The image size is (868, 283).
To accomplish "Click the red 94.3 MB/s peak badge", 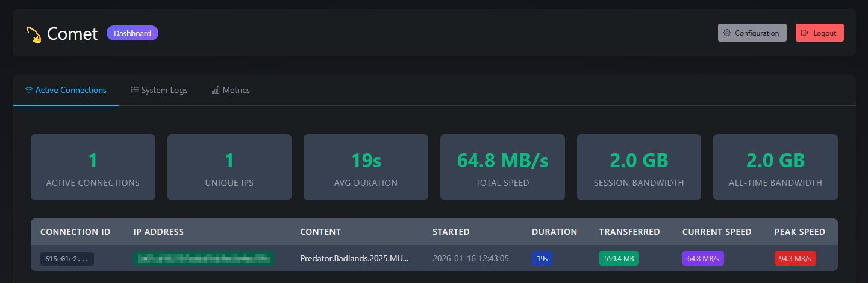I will pyautogui.click(x=795, y=259).
